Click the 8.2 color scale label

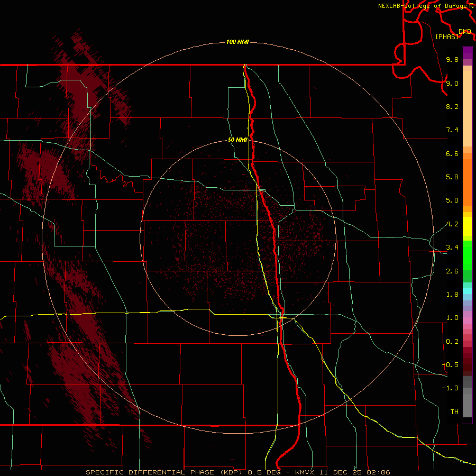coord(452,106)
